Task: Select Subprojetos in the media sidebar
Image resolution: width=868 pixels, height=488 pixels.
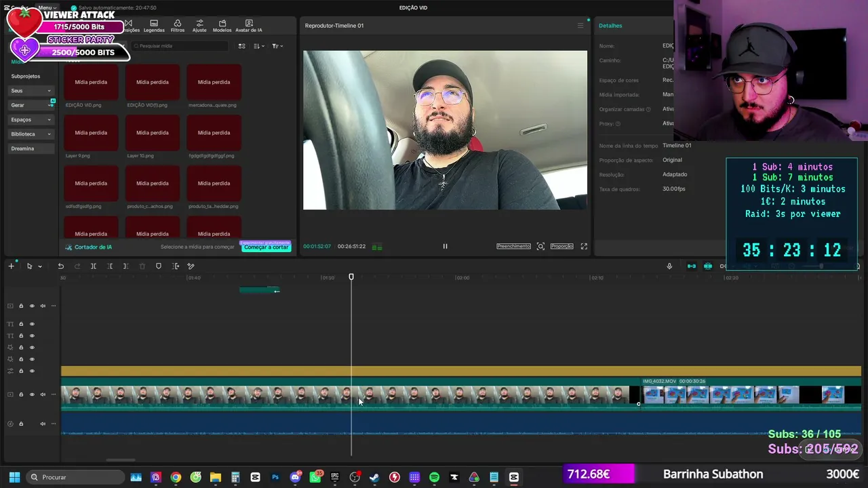Action: [26, 76]
